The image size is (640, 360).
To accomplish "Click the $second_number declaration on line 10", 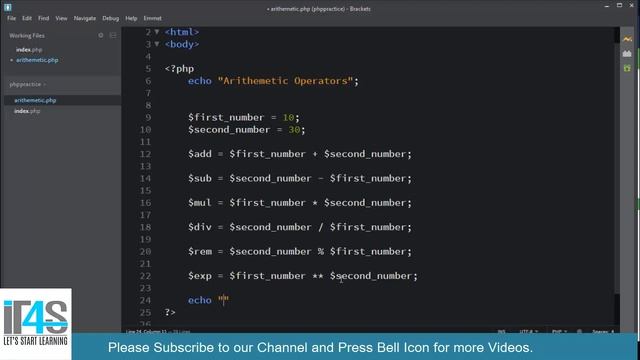I will click(229, 130).
